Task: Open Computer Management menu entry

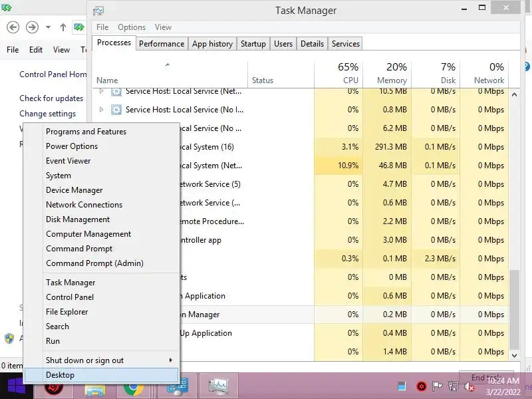Action: click(x=88, y=234)
